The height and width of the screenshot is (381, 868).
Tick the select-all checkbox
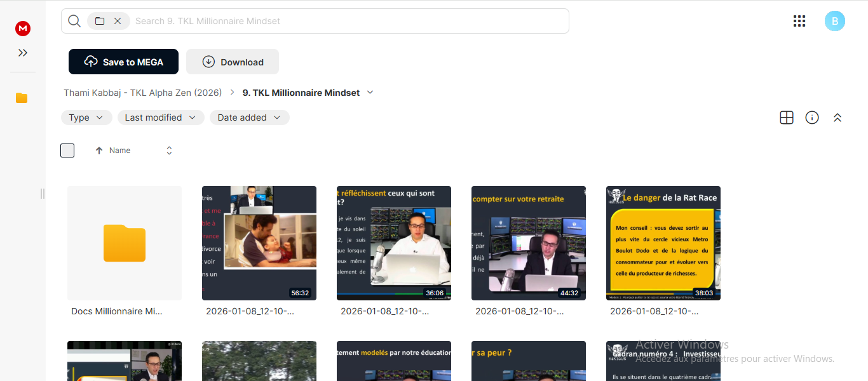67,150
